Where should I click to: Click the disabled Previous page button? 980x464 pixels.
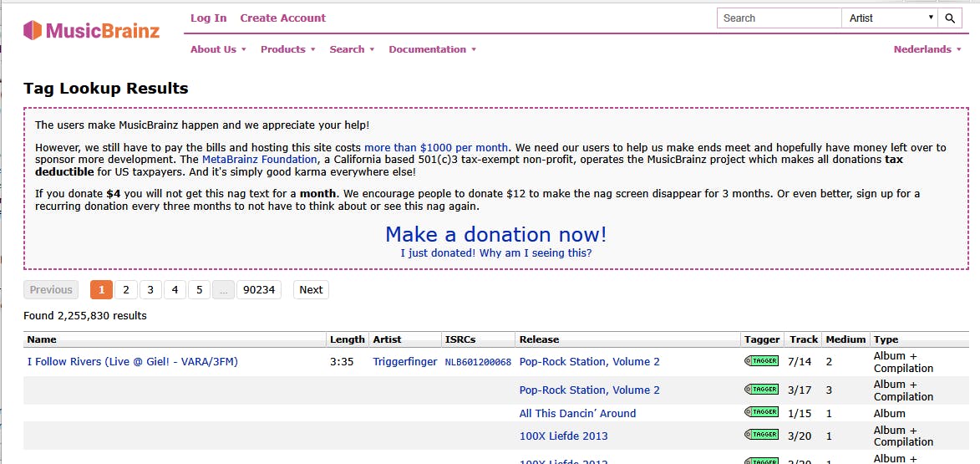click(51, 289)
